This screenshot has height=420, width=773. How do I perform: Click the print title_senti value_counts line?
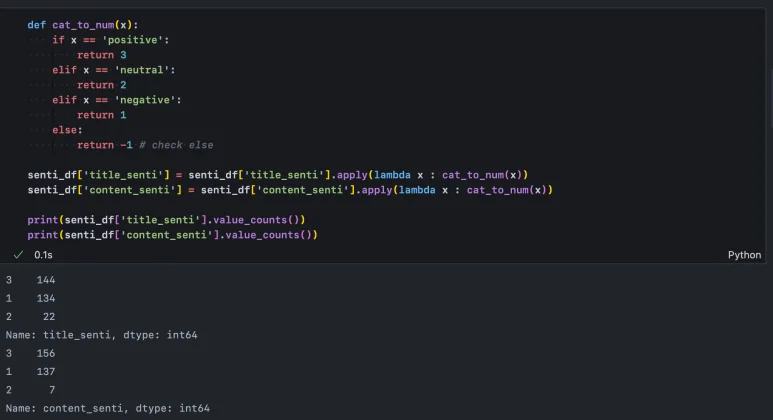point(166,219)
